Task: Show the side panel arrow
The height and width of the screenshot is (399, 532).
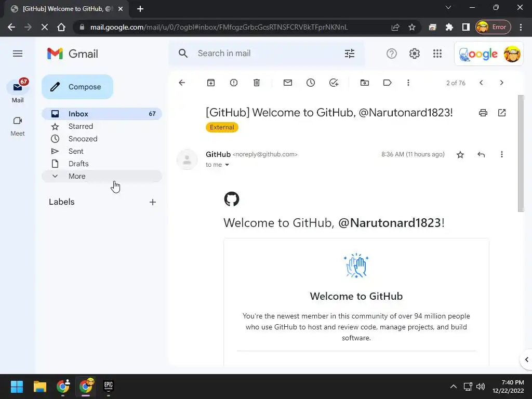Action: (527, 360)
